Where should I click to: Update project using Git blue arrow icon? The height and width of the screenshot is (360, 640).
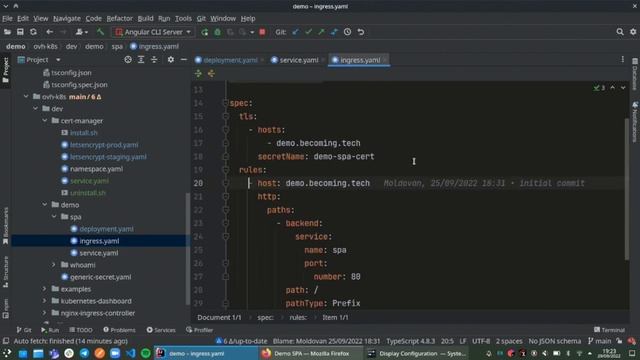[296, 32]
